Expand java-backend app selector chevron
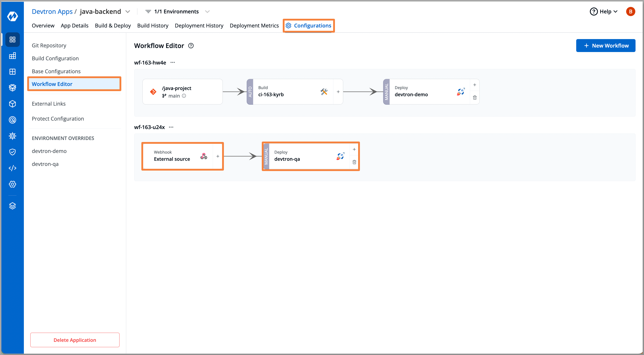This screenshot has height=355, width=644. tap(128, 12)
